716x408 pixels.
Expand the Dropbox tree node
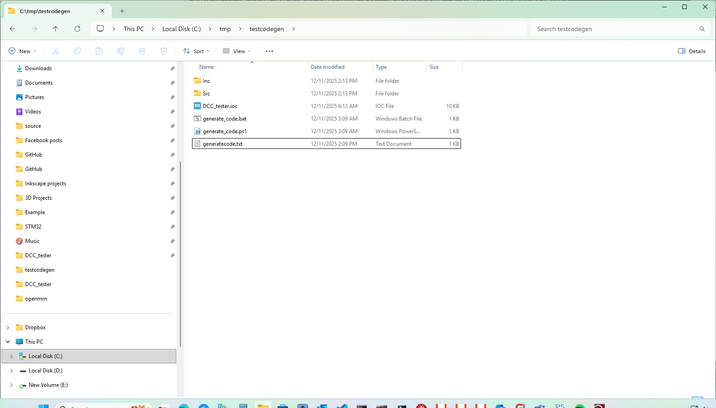click(x=8, y=328)
